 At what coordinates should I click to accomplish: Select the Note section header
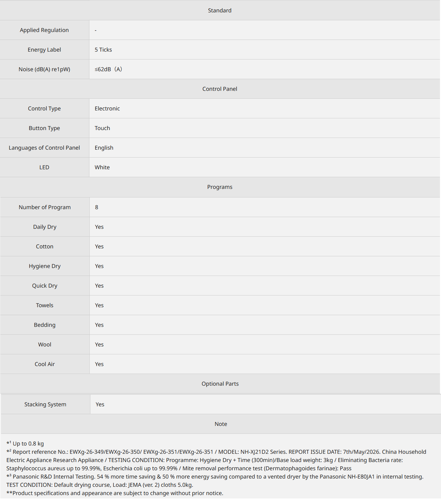(x=221, y=424)
